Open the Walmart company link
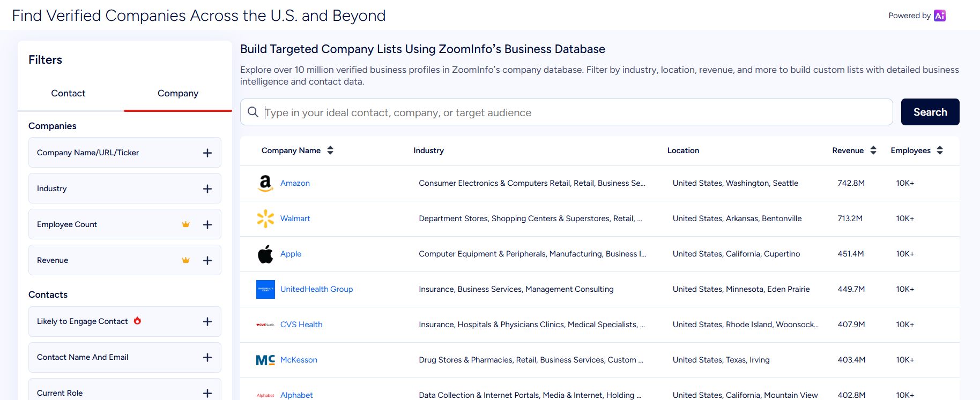This screenshot has height=400, width=980. click(x=295, y=218)
